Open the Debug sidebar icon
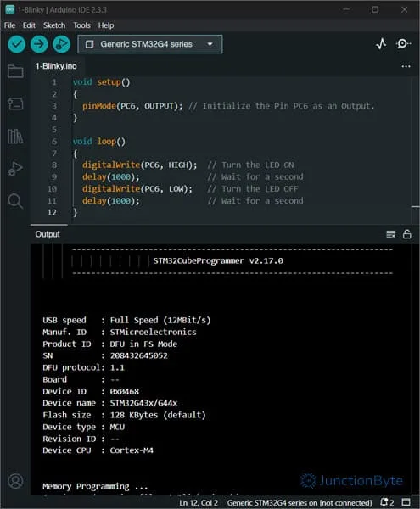 click(x=15, y=168)
